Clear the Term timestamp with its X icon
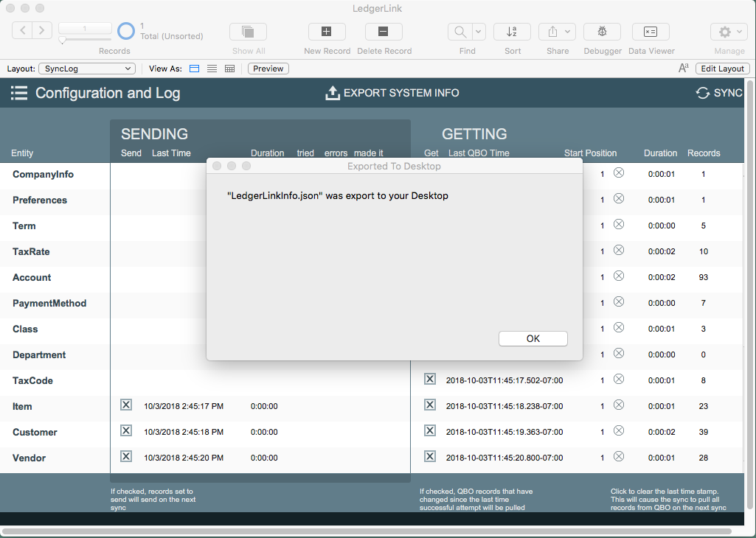Screen dimensions: 756x538 (619, 224)
